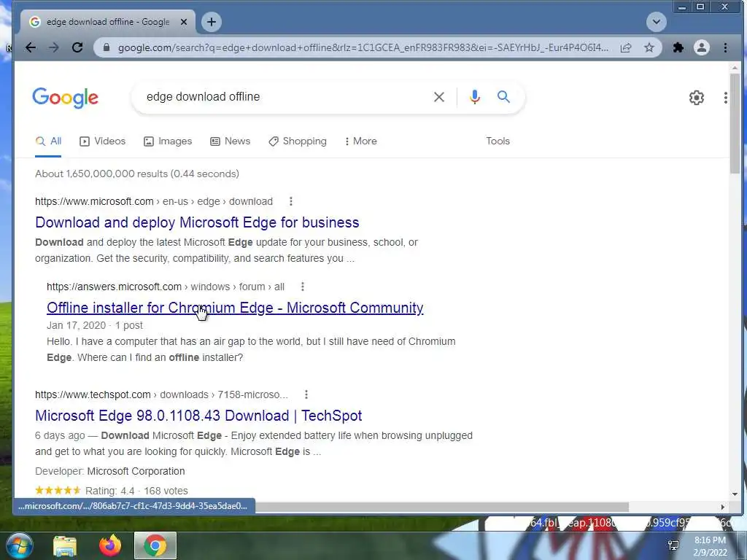
Task: Open site info via the padlock icon
Action: (x=107, y=47)
